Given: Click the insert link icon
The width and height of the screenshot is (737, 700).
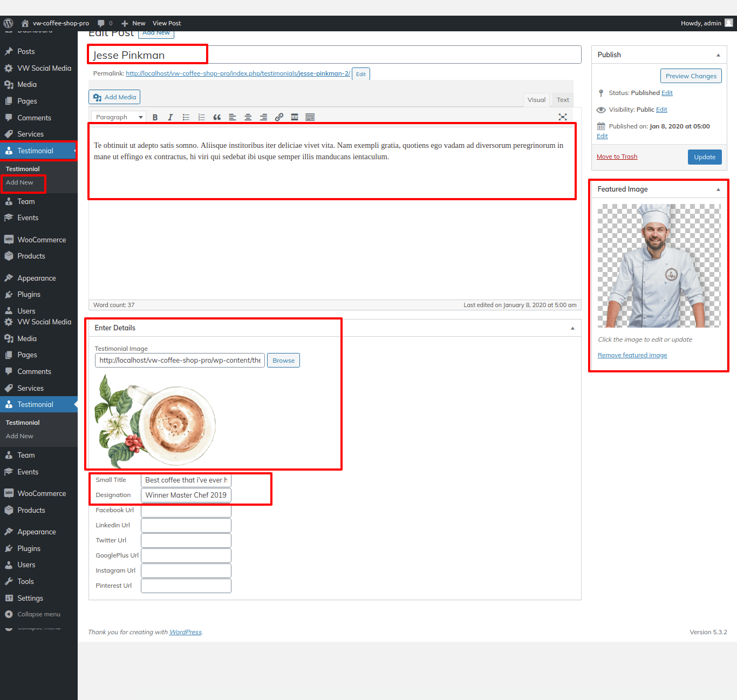Looking at the screenshot, I should pyautogui.click(x=279, y=117).
